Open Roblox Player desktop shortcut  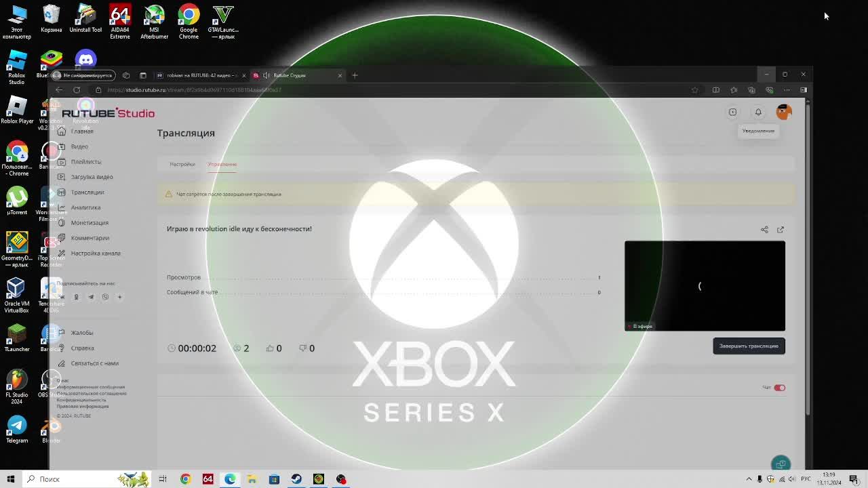click(17, 111)
